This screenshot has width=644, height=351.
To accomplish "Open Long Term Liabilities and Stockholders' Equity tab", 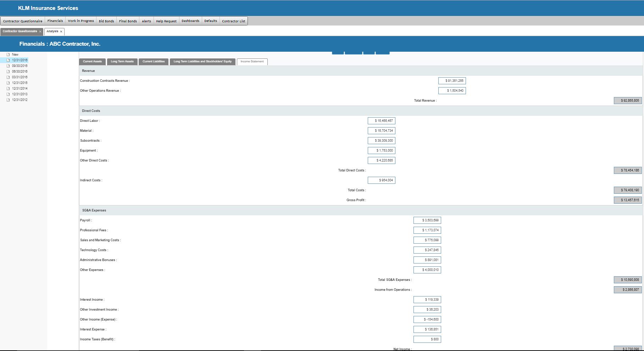I will (202, 62).
